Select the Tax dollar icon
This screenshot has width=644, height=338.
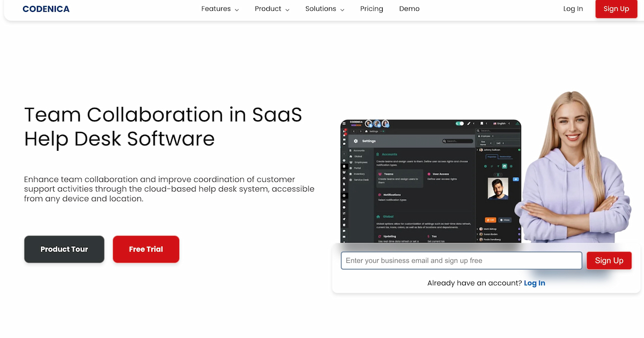[x=428, y=236]
